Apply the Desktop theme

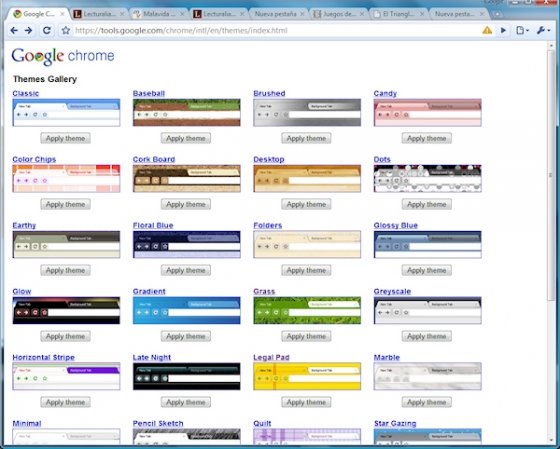[306, 204]
